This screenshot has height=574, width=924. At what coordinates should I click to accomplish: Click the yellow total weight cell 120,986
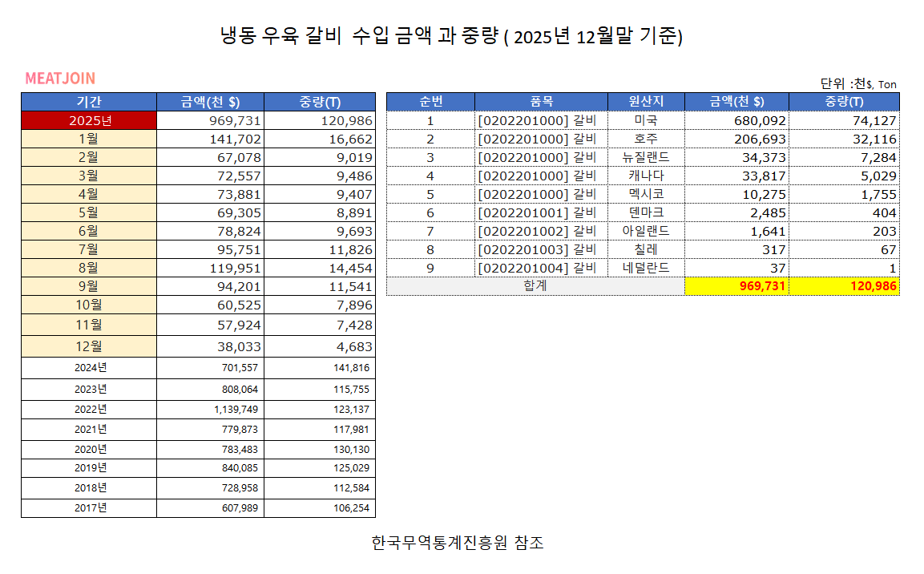coord(844,286)
